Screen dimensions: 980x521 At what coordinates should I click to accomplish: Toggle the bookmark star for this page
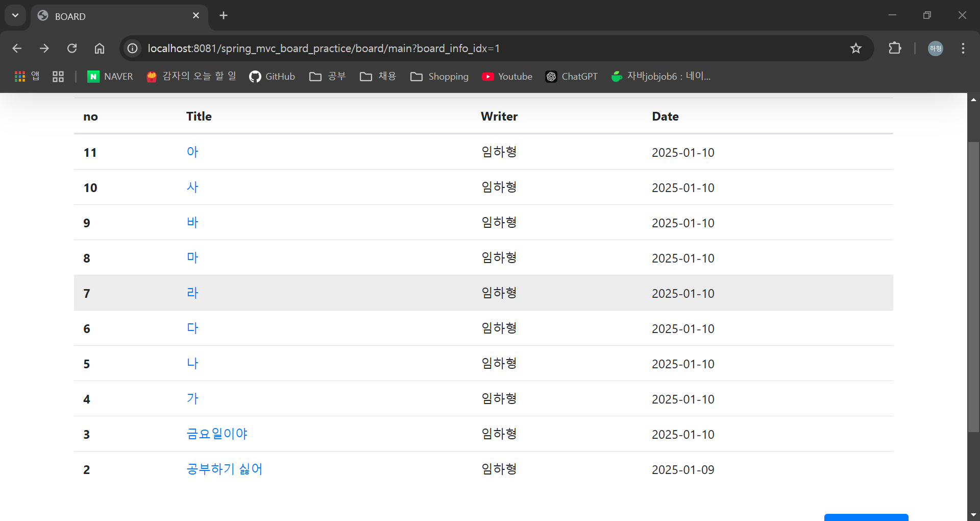tap(856, 48)
